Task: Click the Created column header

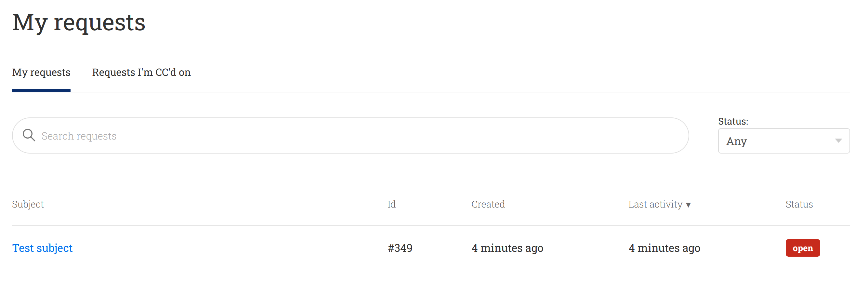Action: (x=488, y=204)
